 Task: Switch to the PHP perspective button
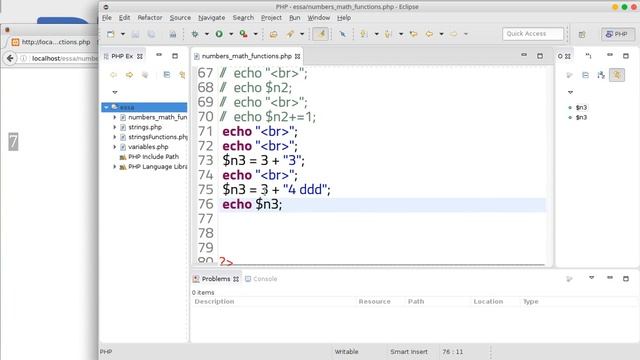click(618, 34)
